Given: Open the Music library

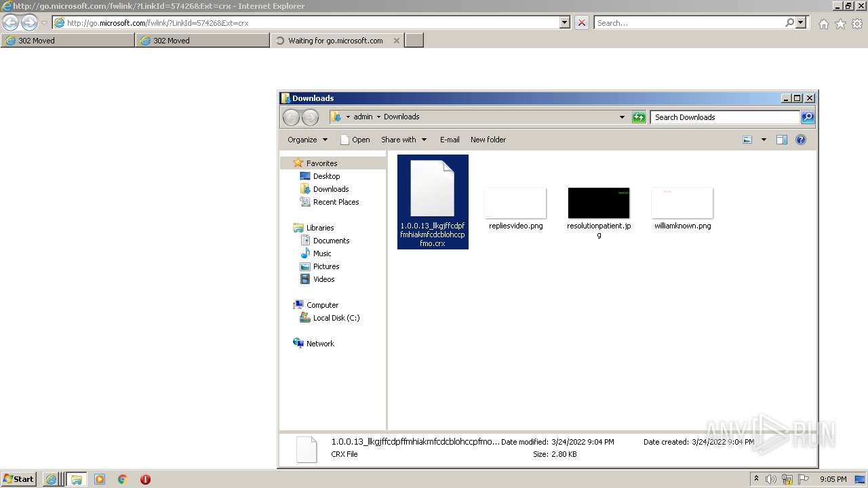Looking at the screenshot, I should click(322, 253).
